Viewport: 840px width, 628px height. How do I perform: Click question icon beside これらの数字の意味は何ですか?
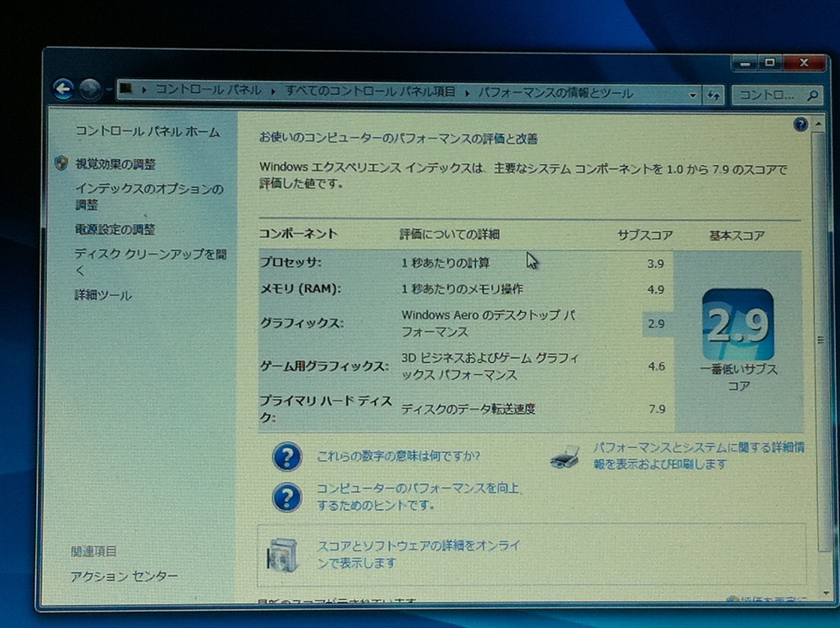click(287, 457)
